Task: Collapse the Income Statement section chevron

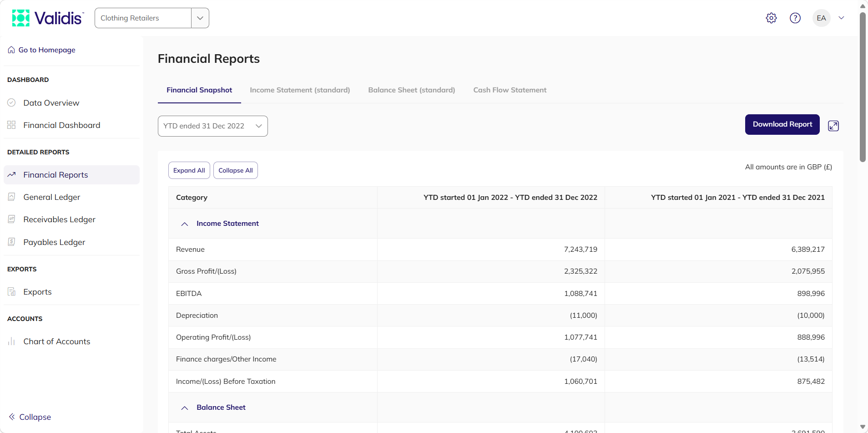Action: [185, 224]
